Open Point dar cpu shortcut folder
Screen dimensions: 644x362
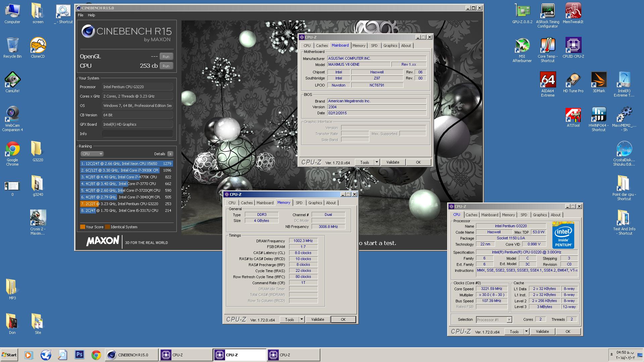point(624,188)
